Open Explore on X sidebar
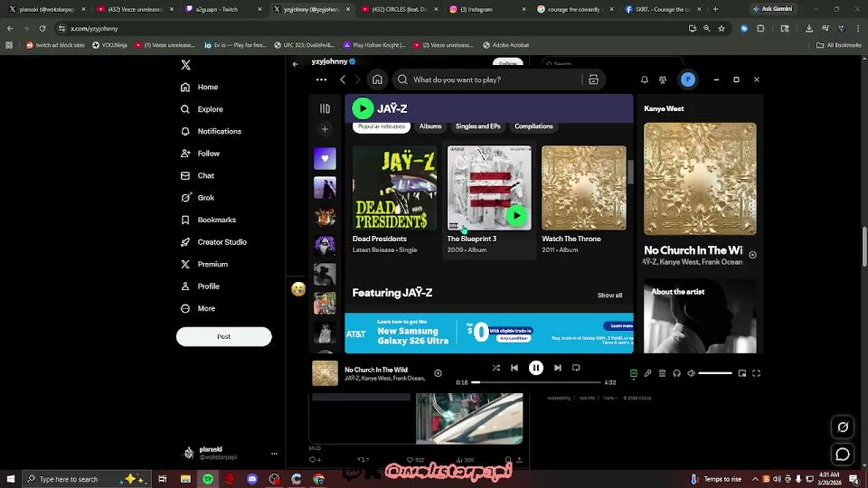The height and width of the screenshot is (488, 868). tap(202, 109)
